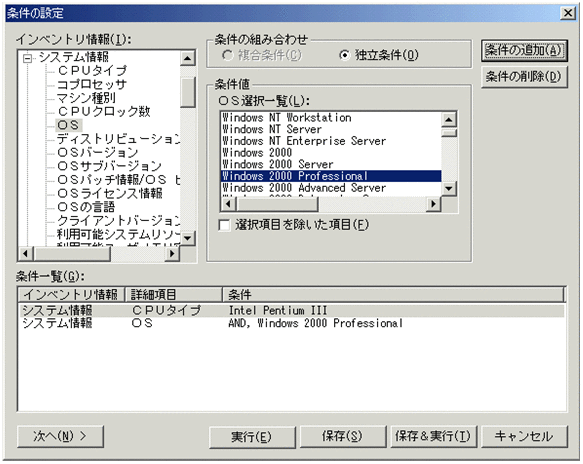Select the OS tree item
Image resolution: width=583 pixels, height=464 pixels.
[68, 125]
